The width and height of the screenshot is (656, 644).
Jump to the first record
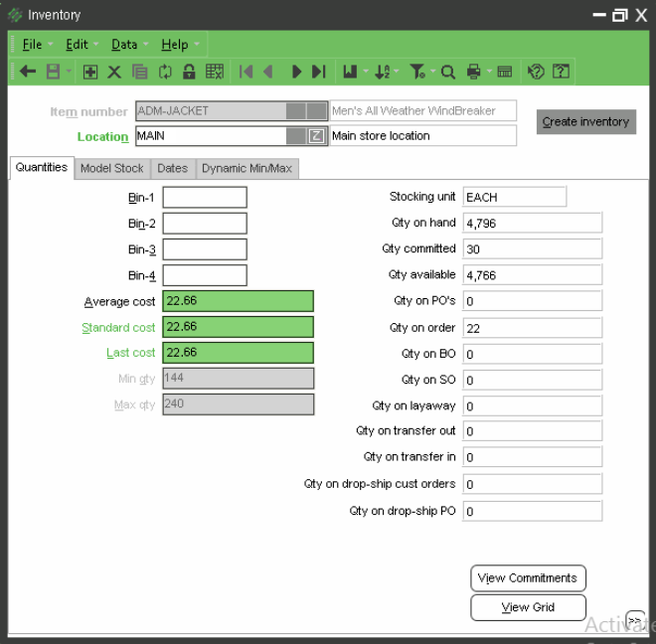pyautogui.click(x=246, y=72)
